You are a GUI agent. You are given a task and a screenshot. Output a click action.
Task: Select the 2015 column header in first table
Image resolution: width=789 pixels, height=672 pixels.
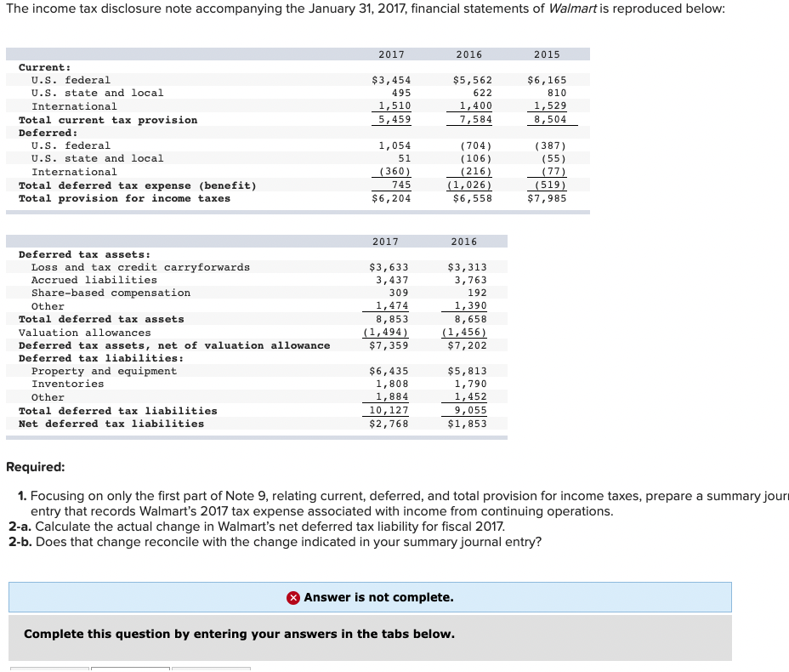click(x=547, y=54)
